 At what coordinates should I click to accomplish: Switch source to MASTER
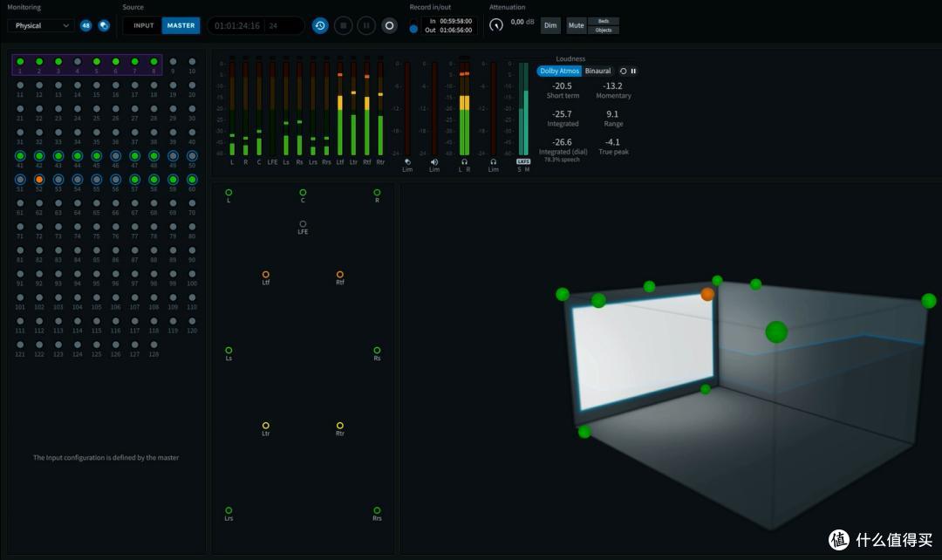point(181,26)
